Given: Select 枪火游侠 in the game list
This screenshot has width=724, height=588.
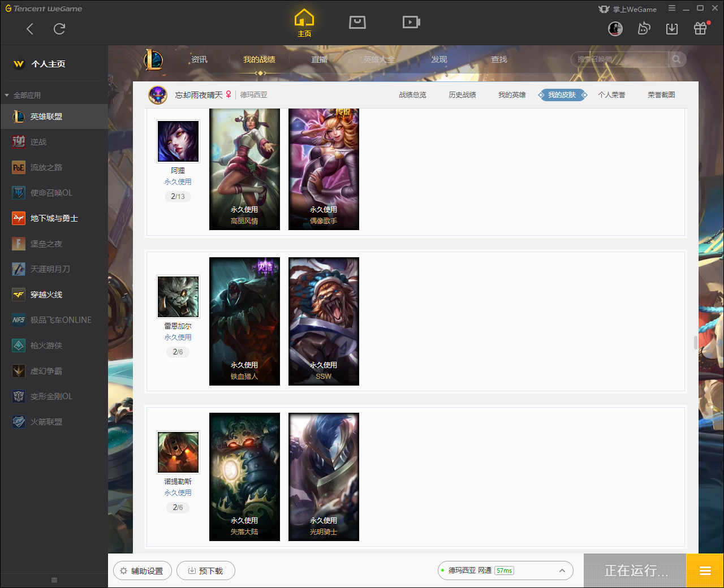Looking at the screenshot, I should tap(54, 345).
